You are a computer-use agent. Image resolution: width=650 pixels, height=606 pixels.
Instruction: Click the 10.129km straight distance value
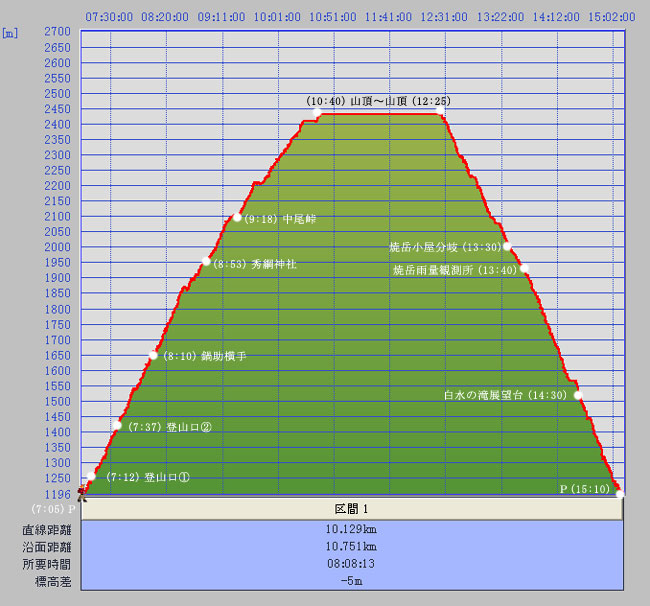[351, 529]
